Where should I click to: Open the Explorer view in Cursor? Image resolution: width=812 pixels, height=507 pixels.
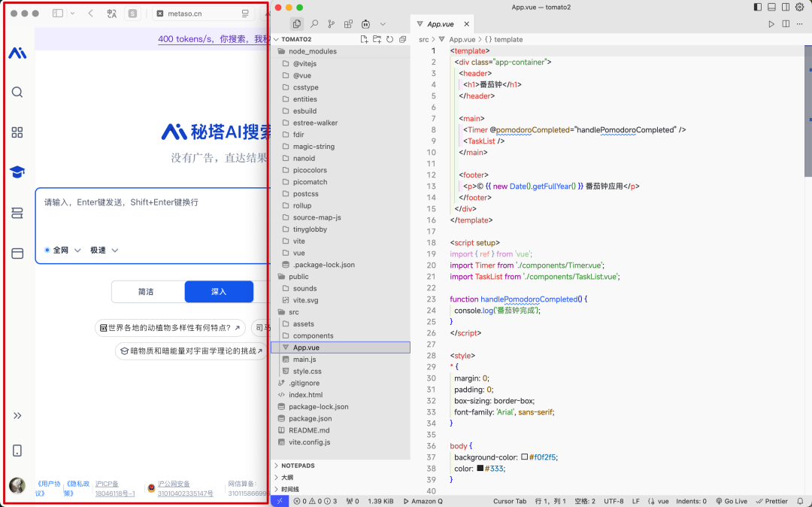click(297, 24)
